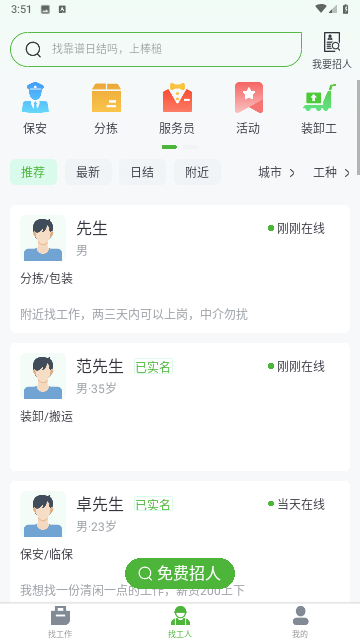Switch to 找工人 bottom tab
This screenshot has height=640, width=360.
180,622
